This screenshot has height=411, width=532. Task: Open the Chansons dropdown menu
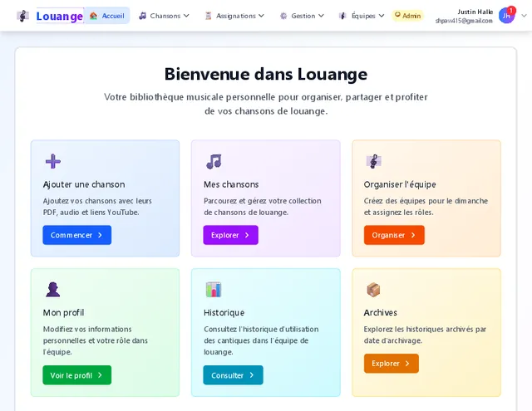pos(164,16)
